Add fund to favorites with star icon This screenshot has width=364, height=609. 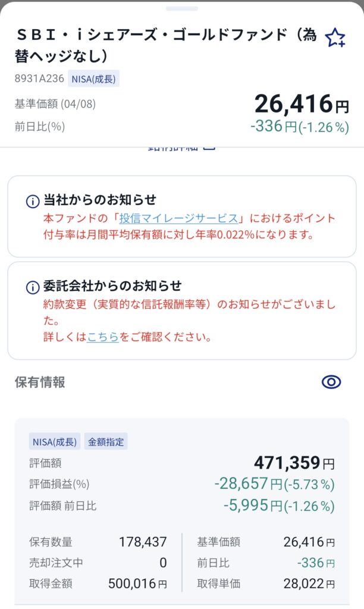[x=335, y=39]
